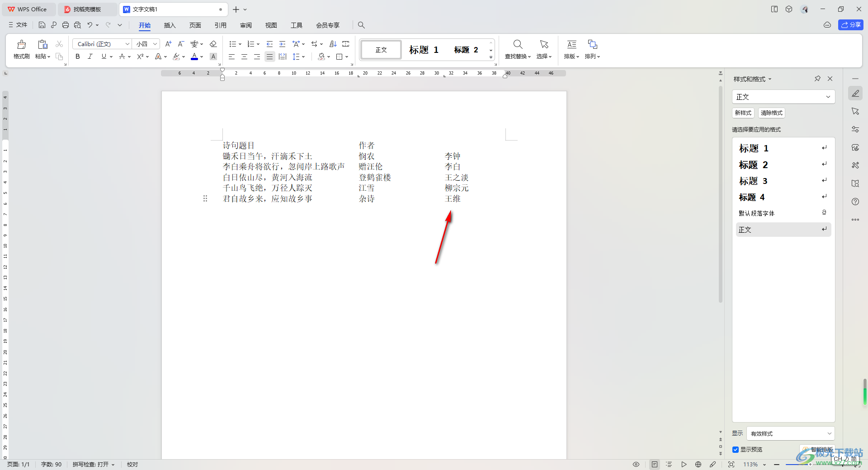Click the ribbon search magnifier icon
Image resolution: width=868 pixels, height=470 pixels.
tap(361, 25)
